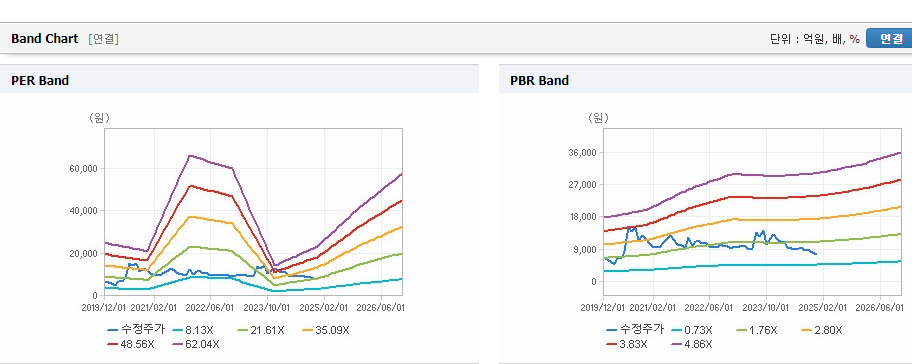The width and height of the screenshot is (912, 364).
Task: Click the 2019/12/01 date label under PBR chart
Action: (602, 307)
